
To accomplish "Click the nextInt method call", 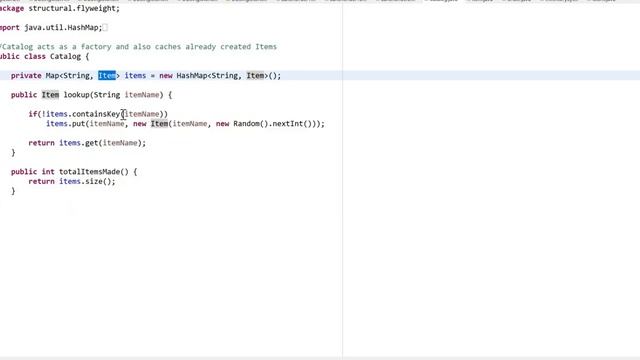I will [x=287, y=124].
